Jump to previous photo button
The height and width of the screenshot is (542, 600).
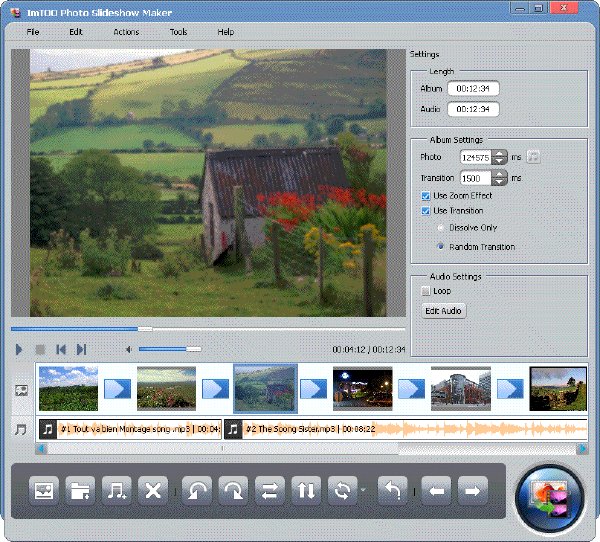[x=61, y=349]
